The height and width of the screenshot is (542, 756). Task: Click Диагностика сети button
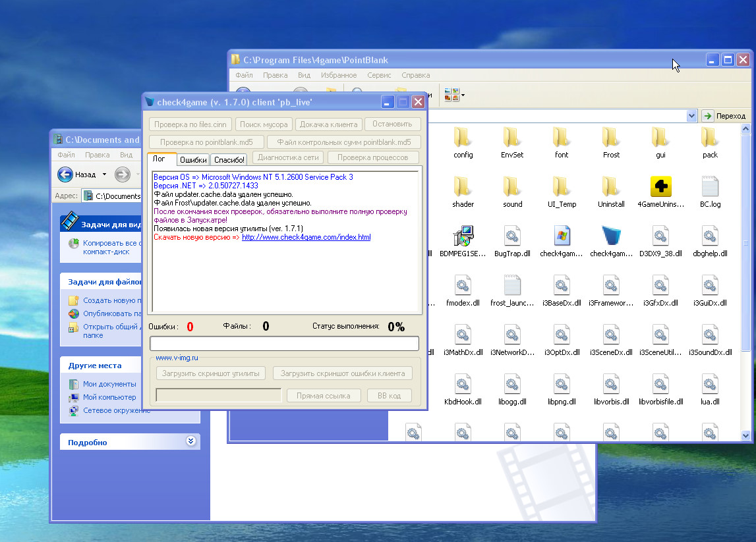point(288,157)
